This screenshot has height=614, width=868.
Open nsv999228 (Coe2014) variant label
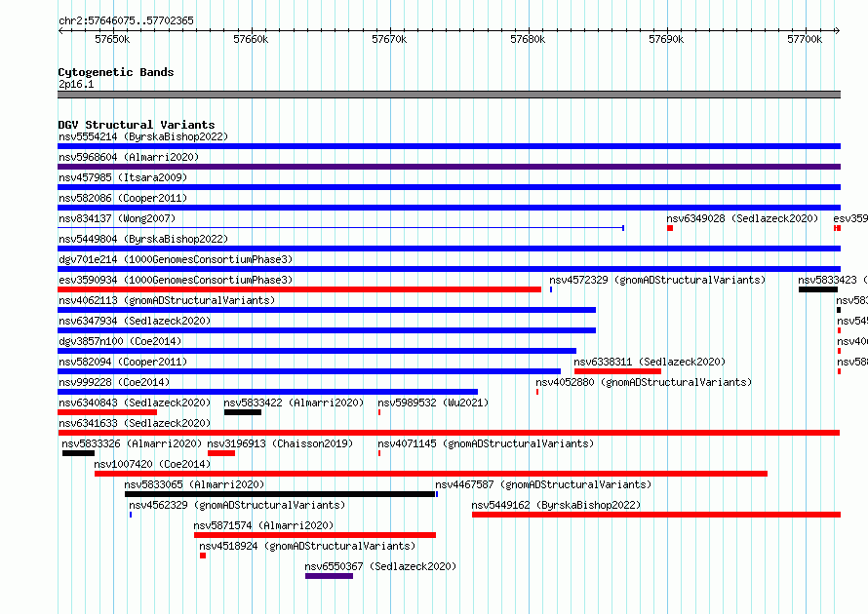pyautogui.click(x=114, y=382)
